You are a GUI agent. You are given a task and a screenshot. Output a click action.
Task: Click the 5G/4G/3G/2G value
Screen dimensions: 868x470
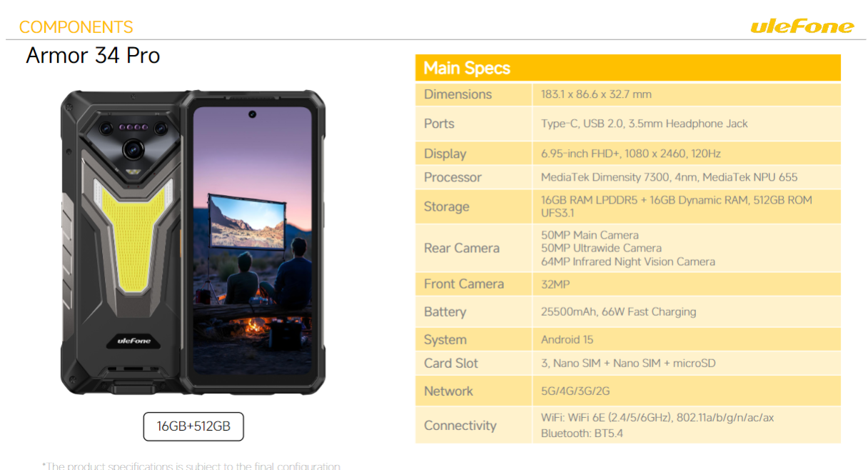(575, 391)
